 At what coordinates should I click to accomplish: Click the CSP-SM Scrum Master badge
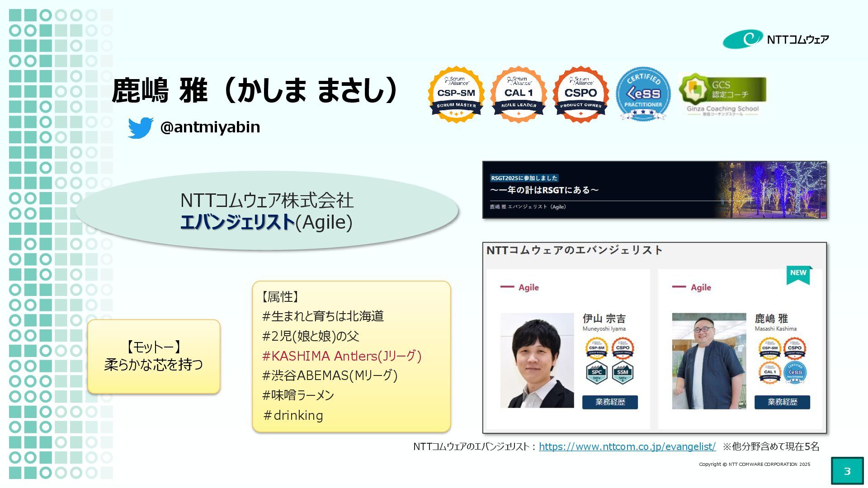[456, 94]
